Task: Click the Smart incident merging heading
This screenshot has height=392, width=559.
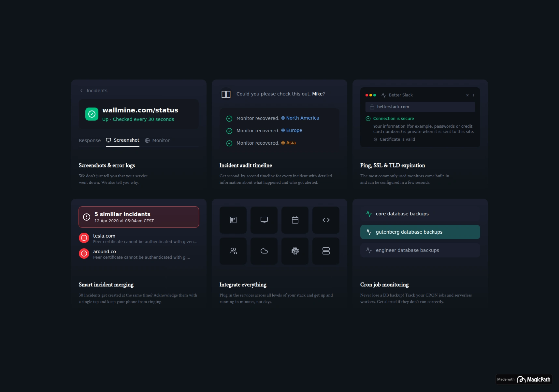Action: [x=106, y=285]
